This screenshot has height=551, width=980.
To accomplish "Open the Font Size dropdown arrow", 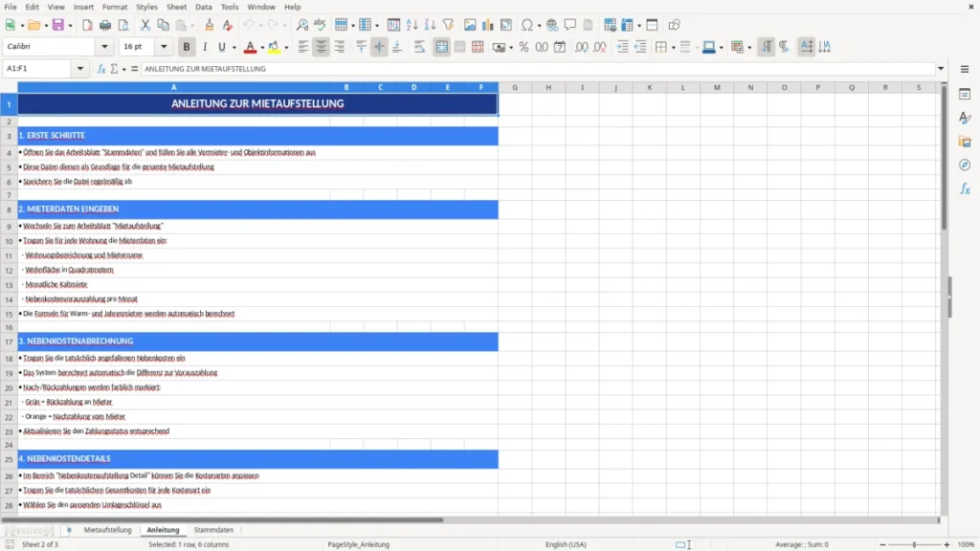I will click(164, 46).
